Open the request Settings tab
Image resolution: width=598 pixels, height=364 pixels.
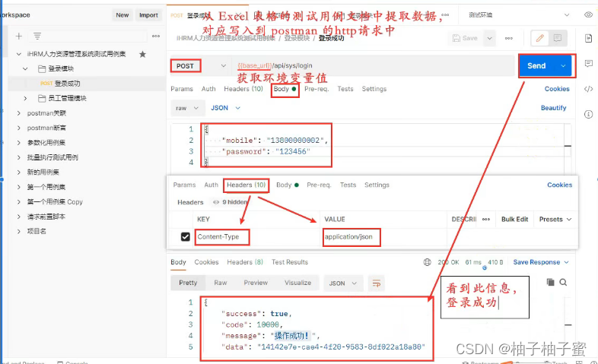pos(374,89)
